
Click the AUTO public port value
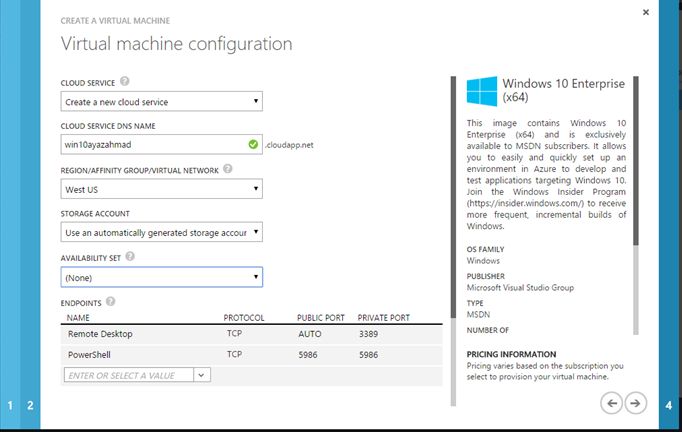point(310,334)
